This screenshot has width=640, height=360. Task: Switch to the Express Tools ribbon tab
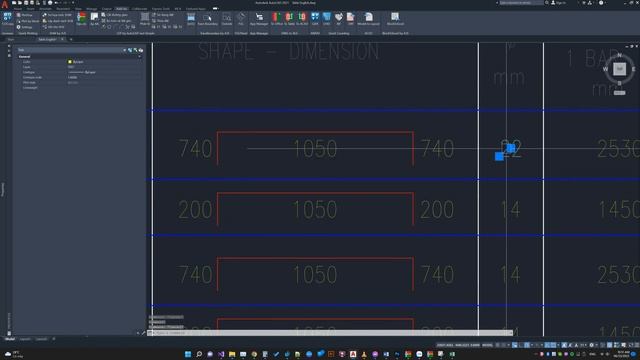pos(160,9)
